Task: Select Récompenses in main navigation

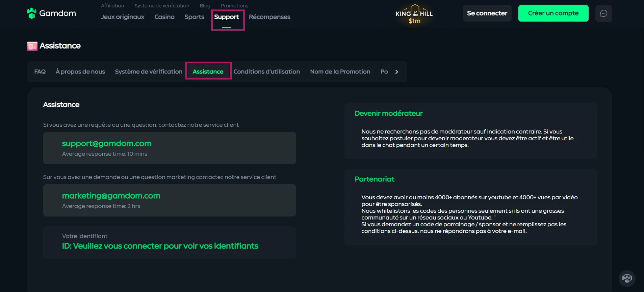Action: 269,17
